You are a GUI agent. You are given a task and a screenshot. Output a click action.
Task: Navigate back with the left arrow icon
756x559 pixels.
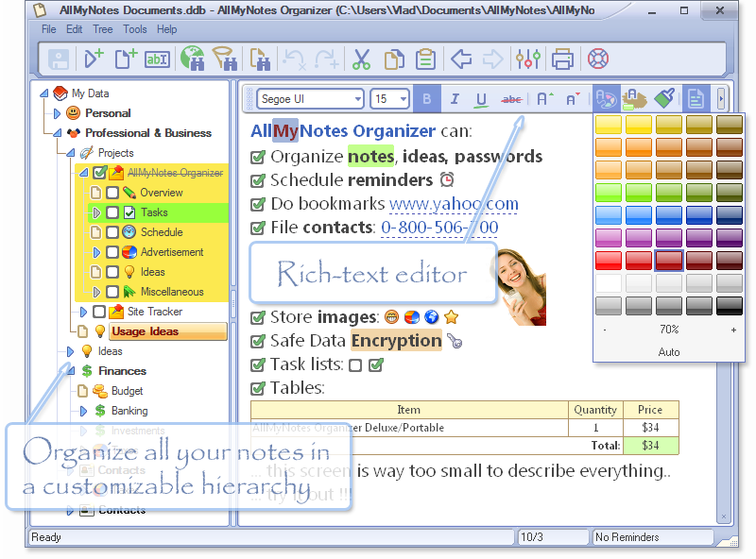click(461, 59)
